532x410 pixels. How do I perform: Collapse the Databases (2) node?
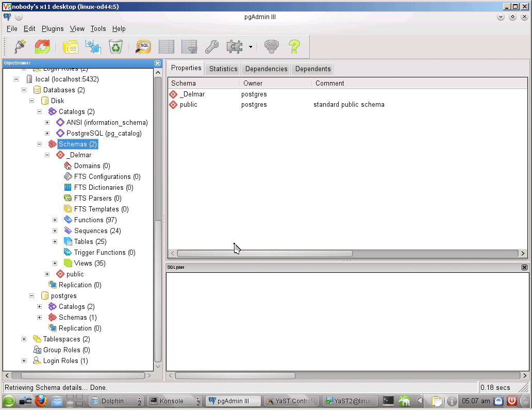(24, 90)
